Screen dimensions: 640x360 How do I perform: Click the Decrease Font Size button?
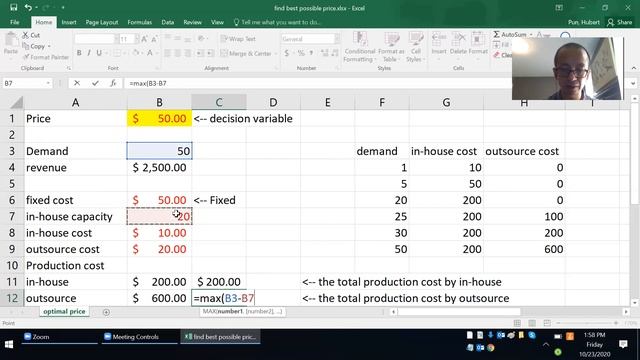[x=154, y=39]
